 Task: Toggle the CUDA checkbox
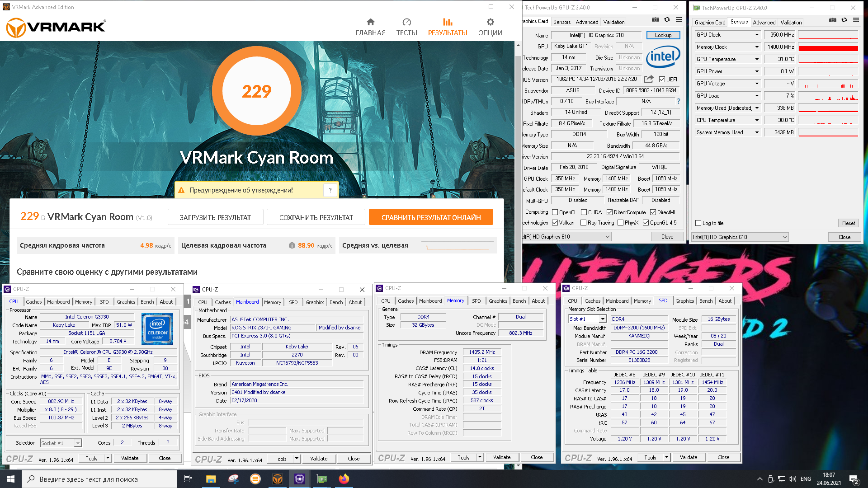[584, 212]
